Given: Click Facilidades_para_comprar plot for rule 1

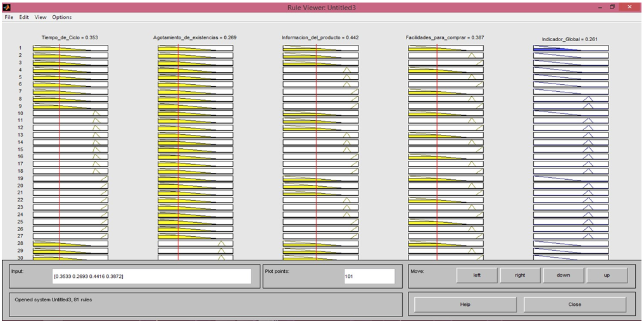Looking at the screenshot, I should click(x=446, y=48).
